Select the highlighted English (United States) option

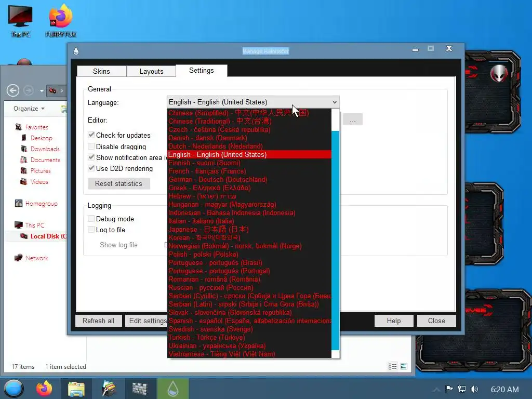(x=249, y=154)
